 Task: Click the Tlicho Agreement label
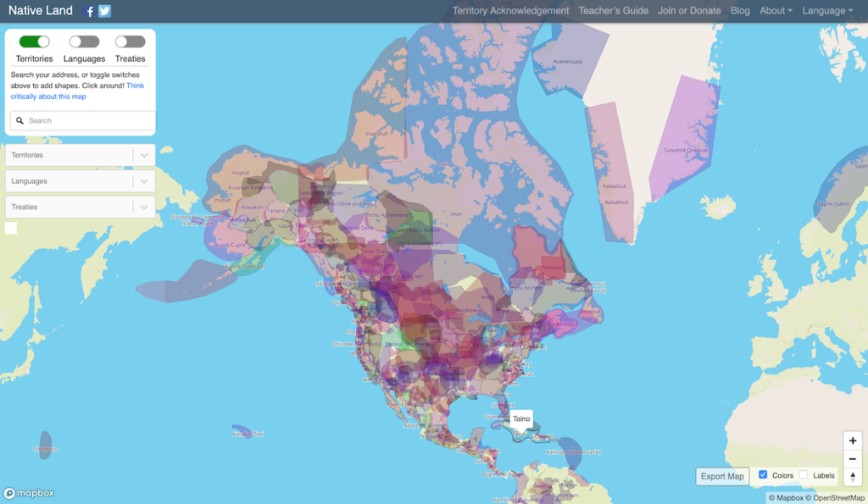(x=387, y=215)
